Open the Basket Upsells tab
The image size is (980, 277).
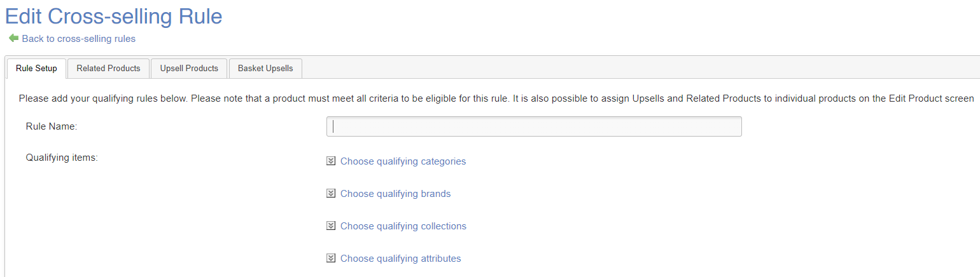pyautogui.click(x=265, y=69)
